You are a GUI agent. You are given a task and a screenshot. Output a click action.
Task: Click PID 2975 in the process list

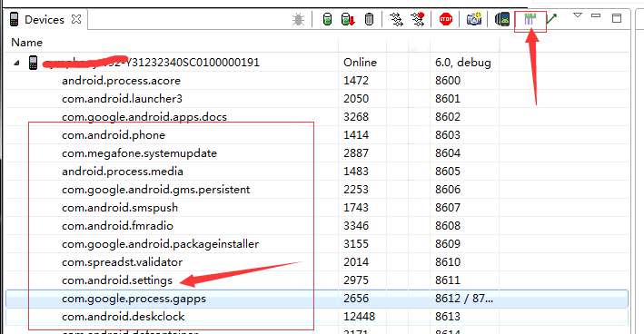pos(356,280)
